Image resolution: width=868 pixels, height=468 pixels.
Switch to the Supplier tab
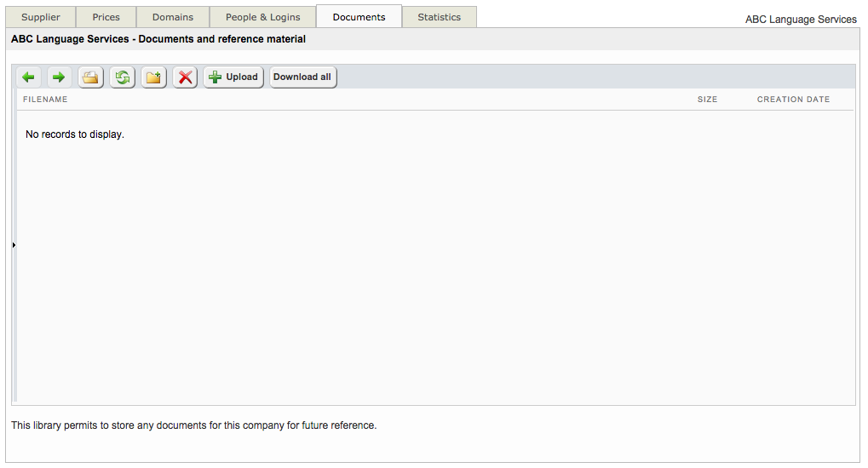pos(41,17)
